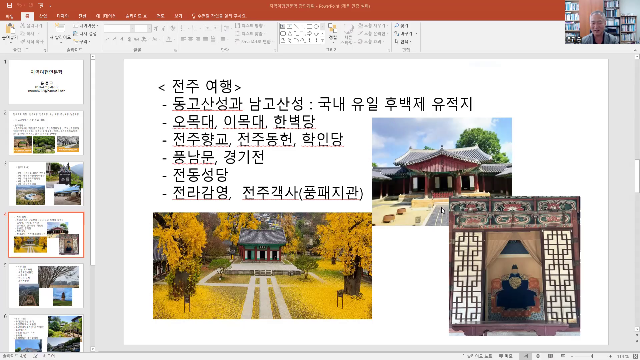Screen dimensions: 640x360
Task: Switch to the Design ribbon tab
Action: [x=62, y=16]
